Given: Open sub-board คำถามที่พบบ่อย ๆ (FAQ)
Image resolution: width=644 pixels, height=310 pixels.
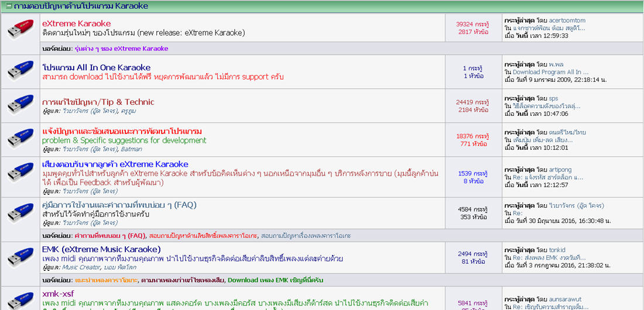Looking at the screenshot, I should (109, 236).
